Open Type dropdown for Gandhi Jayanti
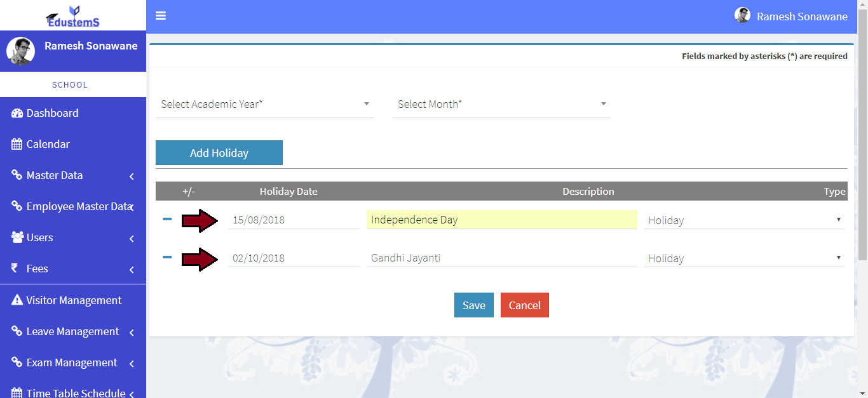This screenshot has width=868, height=398. [x=743, y=258]
